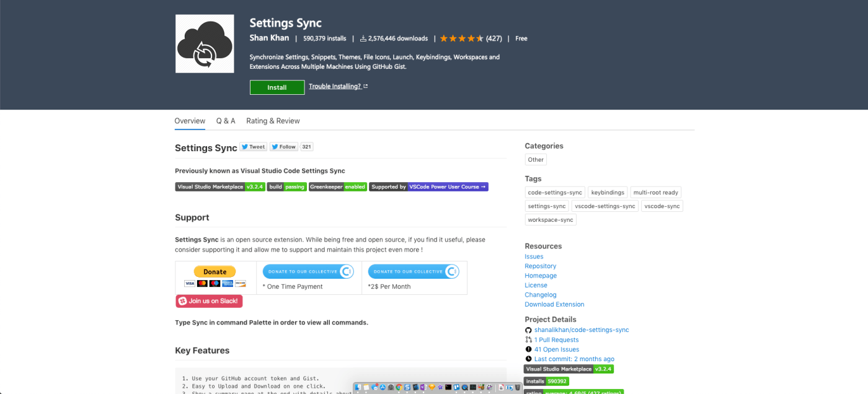Click the (427) ratings count
This screenshot has height=394, width=868.
tap(494, 38)
